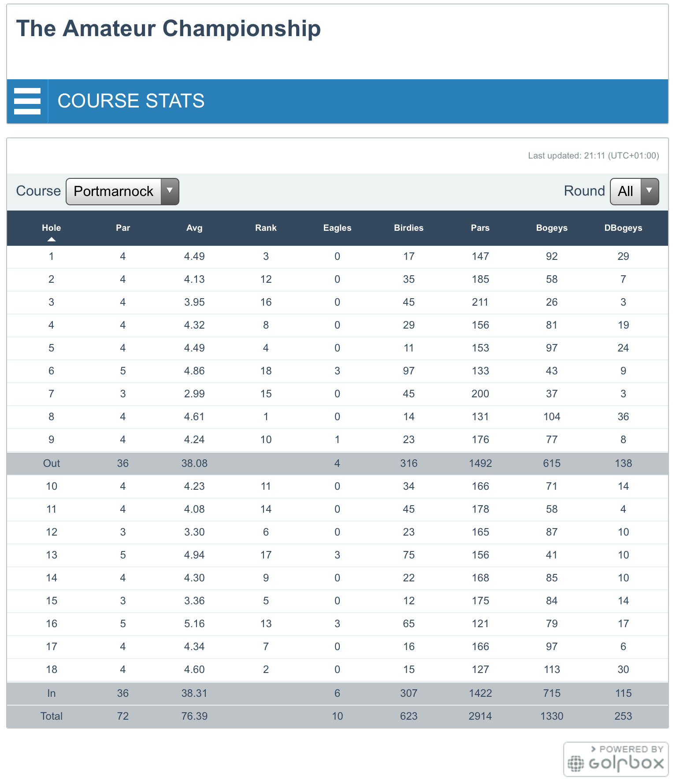Viewport: 676px width, 784px height.
Task: Click The Amateur Championship title
Action: click(168, 29)
